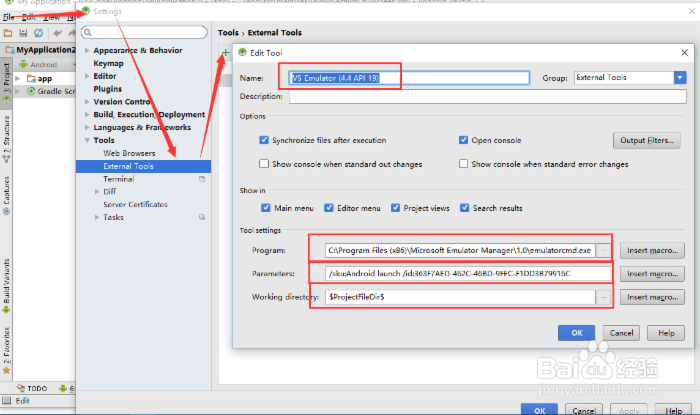Toggle Editor menu checkbox

[x=329, y=208]
